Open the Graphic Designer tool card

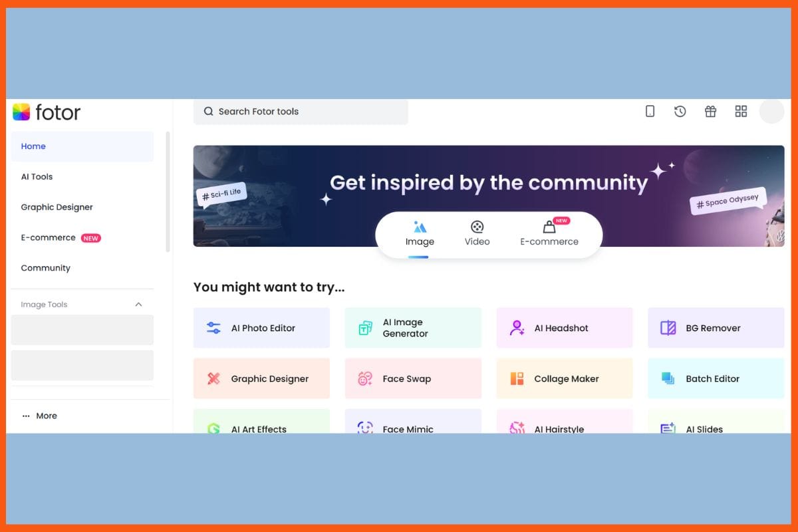(x=261, y=378)
